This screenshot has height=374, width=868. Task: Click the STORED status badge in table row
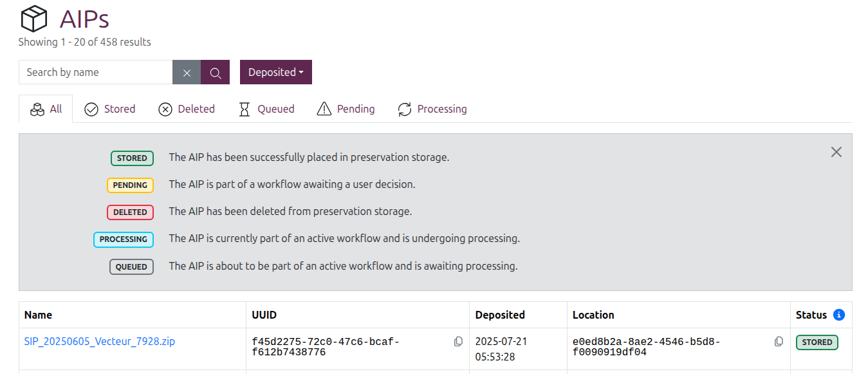(817, 342)
